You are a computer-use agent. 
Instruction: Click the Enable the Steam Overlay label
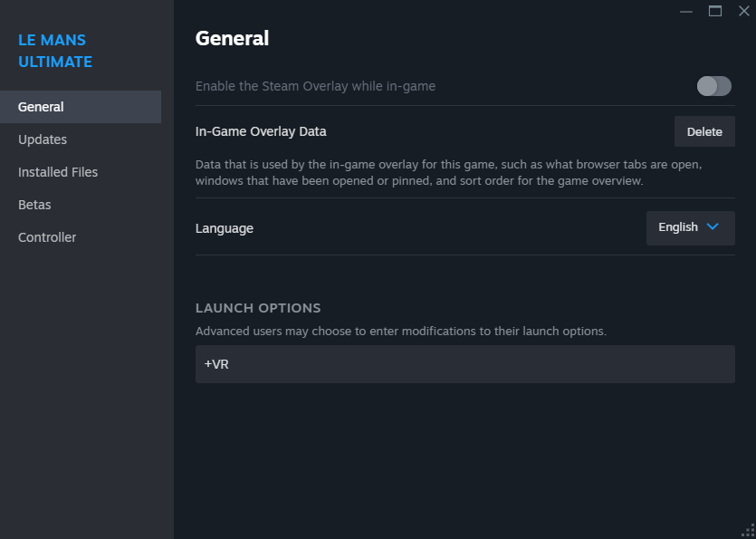[x=315, y=86]
